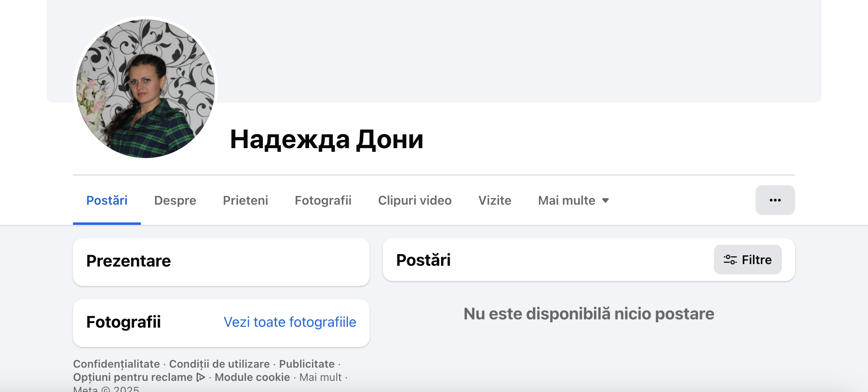Open the Fotografii tab in the navigation bar
The height and width of the screenshot is (392, 868).
[323, 201]
